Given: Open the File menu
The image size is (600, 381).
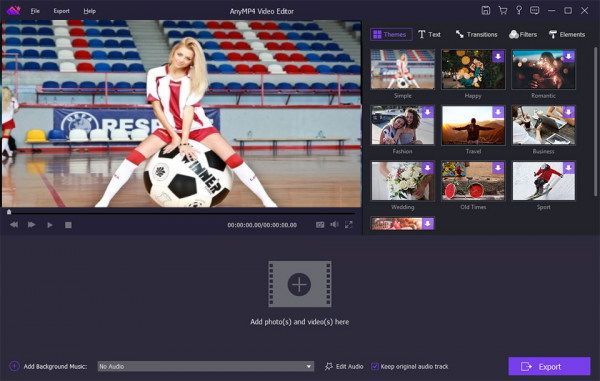Looking at the screenshot, I should coord(35,11).
